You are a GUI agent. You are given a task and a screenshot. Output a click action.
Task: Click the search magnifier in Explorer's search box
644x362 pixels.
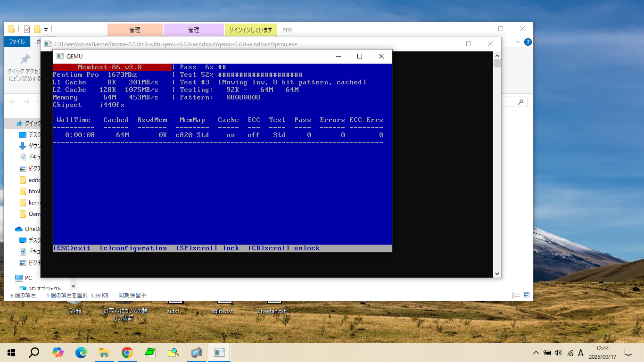[x=520, y=102]
